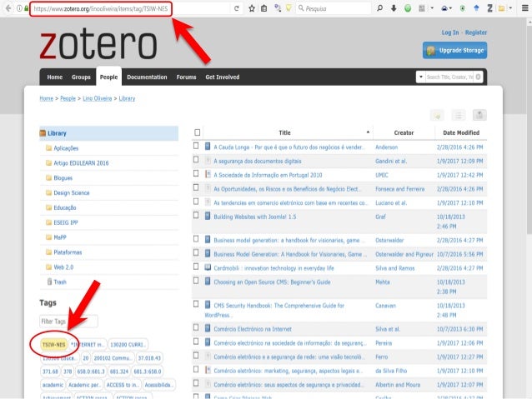
Task: Check the box for Comércio Electrónico na Internet
Action: (196, 327)
